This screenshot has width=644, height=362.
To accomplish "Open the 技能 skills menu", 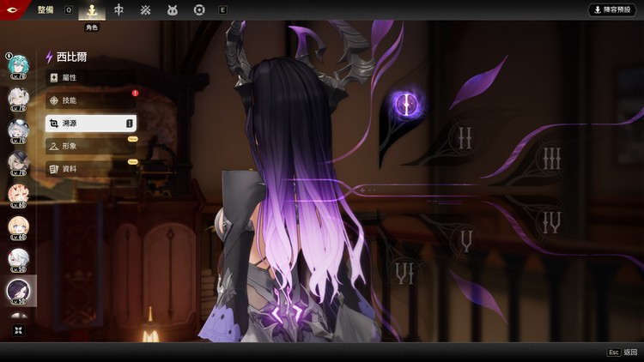I will tap(90, 100).
